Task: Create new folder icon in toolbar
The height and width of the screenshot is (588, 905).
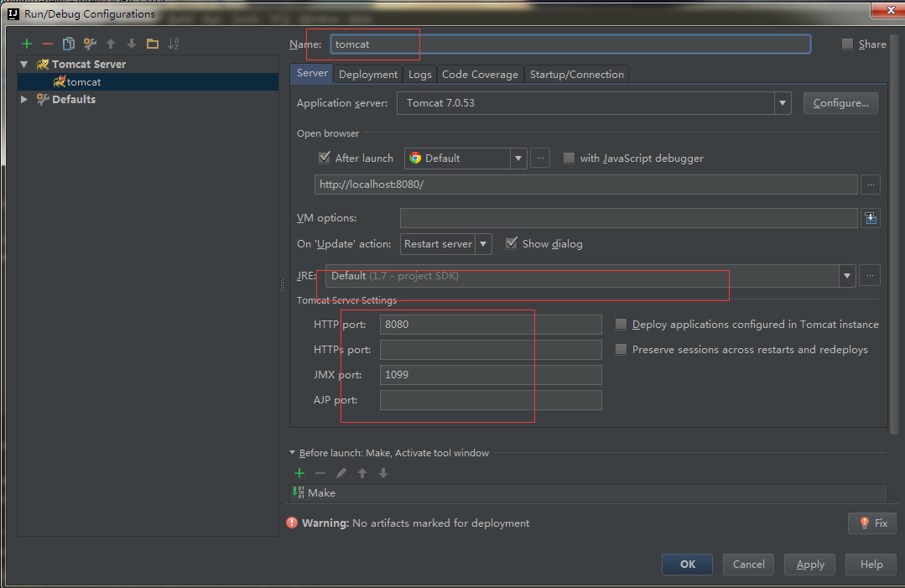Action: [x=153, y=44]
